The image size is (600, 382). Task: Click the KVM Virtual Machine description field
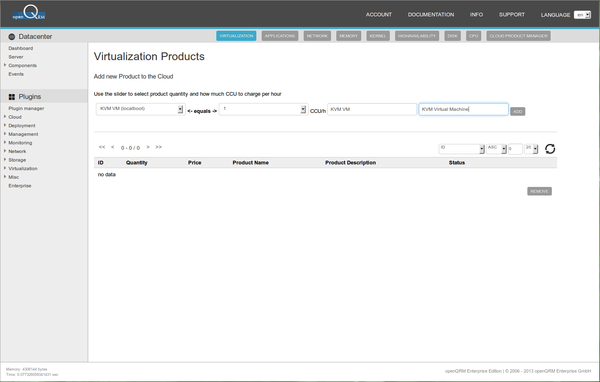point(463,109)
